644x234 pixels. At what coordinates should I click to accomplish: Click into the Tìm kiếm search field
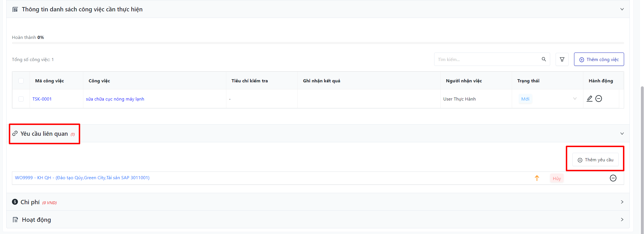(x=488, y=59)
